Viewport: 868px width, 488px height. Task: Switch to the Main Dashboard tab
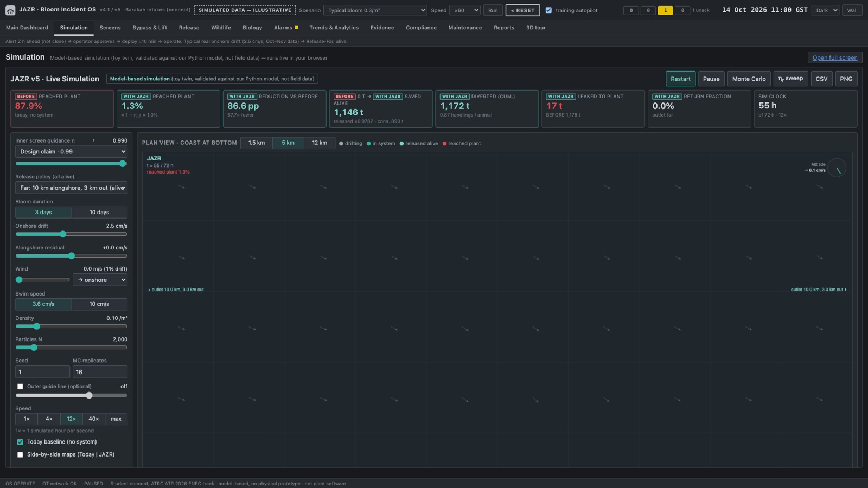pyautogui.click(x=27, y=28)
